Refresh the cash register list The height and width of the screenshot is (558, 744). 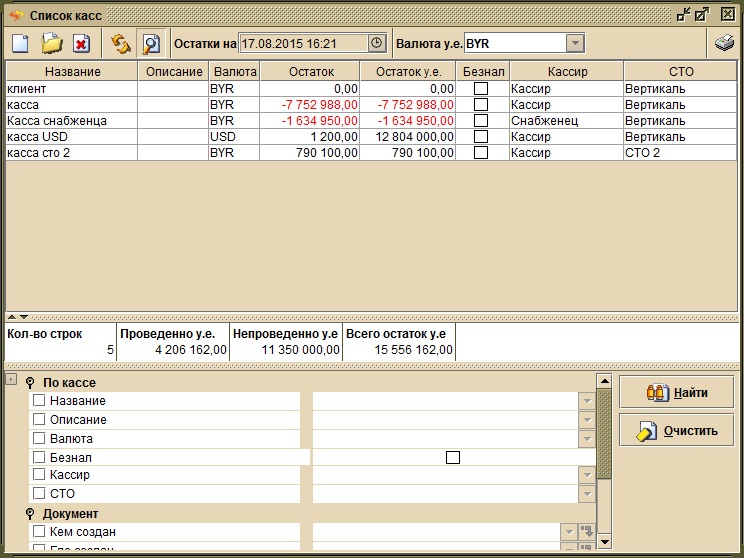pyautogui.click(x=121, y=44)
